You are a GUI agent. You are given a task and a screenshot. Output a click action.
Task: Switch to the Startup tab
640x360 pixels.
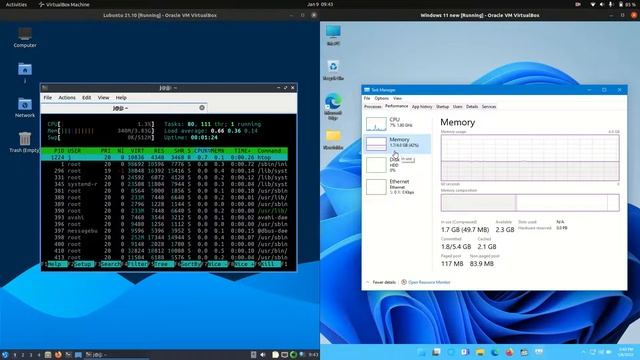click(x=442, y=107)
